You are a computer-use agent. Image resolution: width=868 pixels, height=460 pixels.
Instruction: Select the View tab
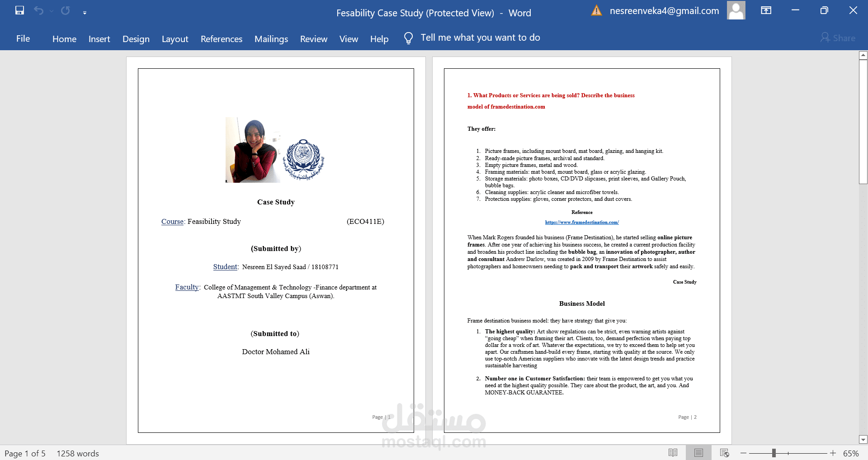click(349, 39)
